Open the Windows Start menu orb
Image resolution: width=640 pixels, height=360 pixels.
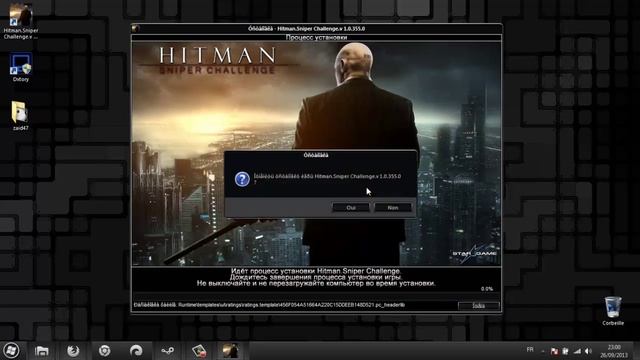coord(11,351)
